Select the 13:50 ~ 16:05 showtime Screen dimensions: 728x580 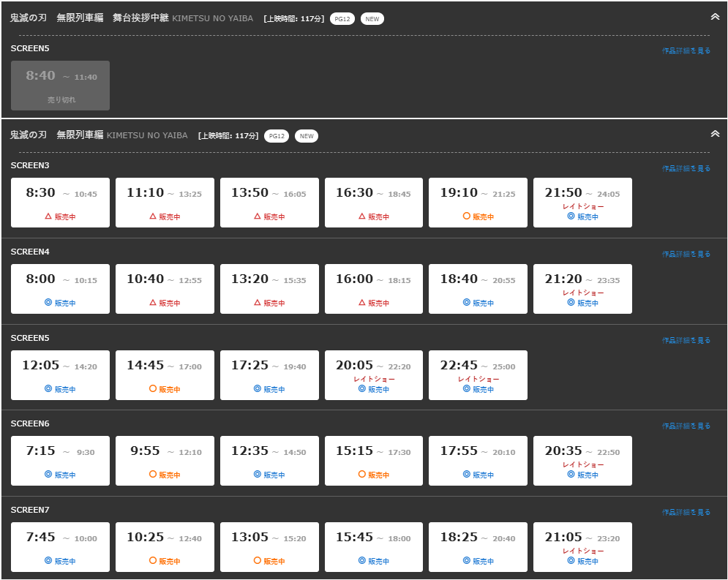tap(269, 203)
